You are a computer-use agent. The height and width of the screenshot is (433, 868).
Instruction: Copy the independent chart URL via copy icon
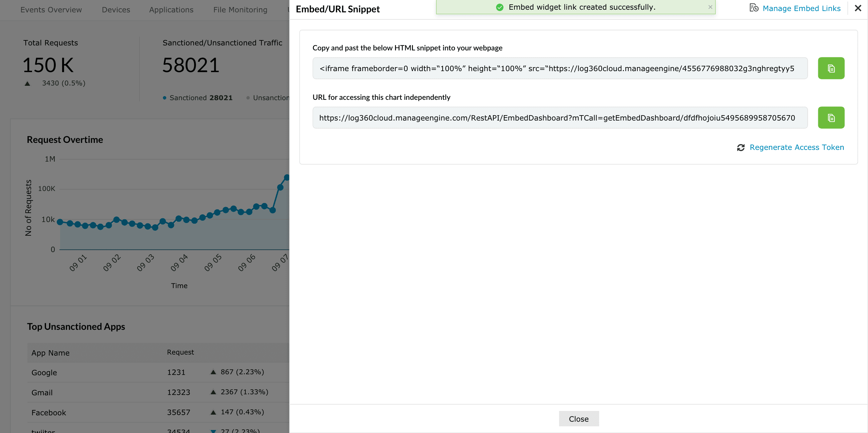831,117
